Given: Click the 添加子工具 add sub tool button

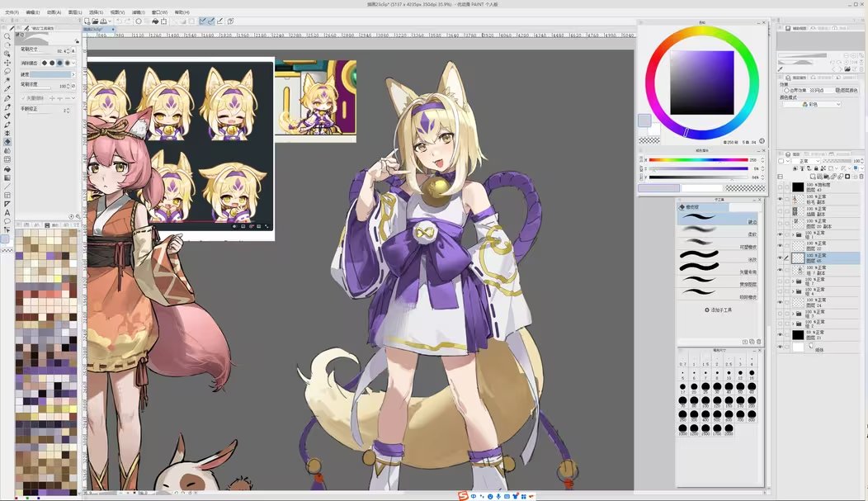Looking at the screenshot, I should click(719, 310).
